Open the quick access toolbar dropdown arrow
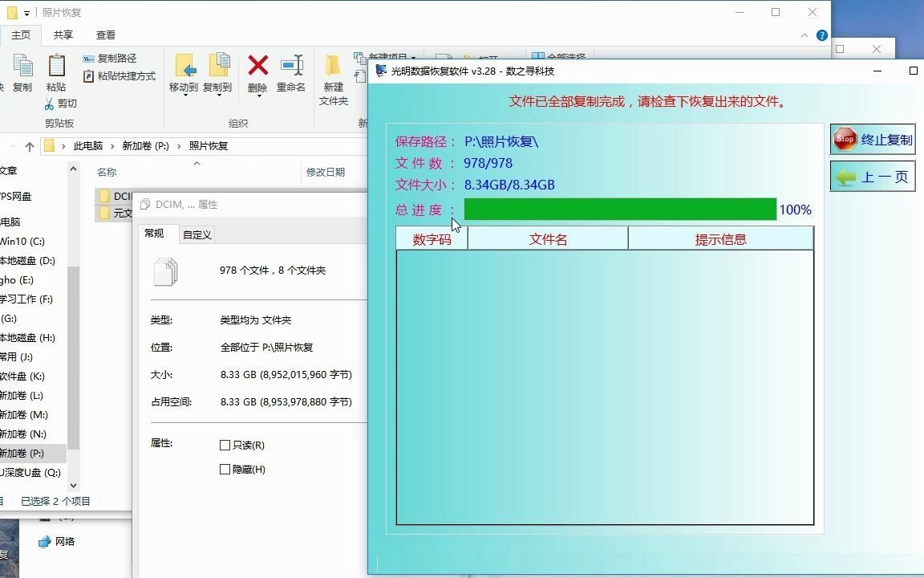Image resolution: width=924 pixels, height=578 pixels. click(26, 13)
